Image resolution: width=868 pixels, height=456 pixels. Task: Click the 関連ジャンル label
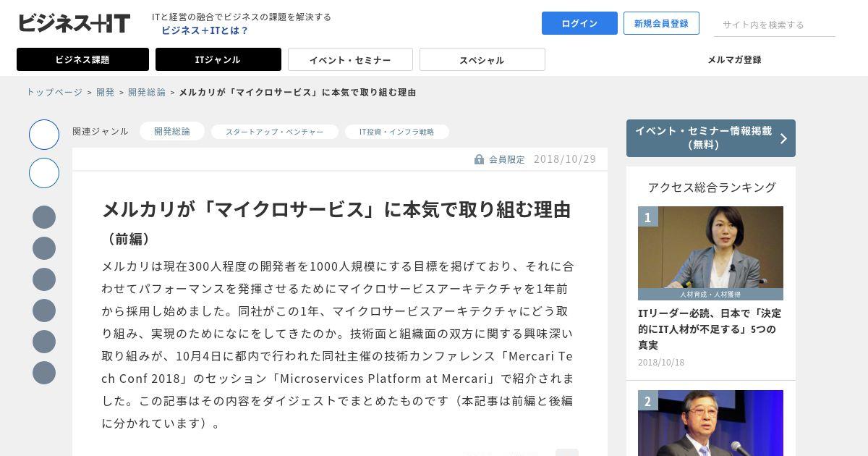(101, 131)
